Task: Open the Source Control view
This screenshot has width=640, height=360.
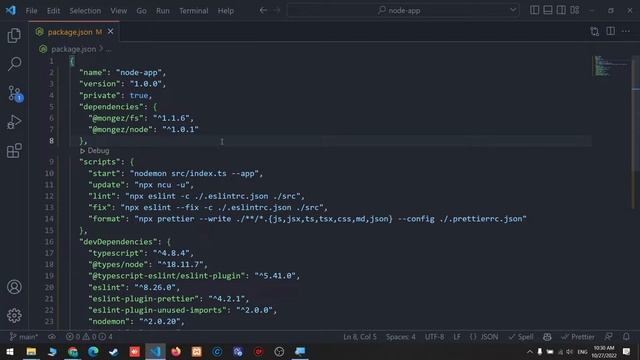Action: 15,93
